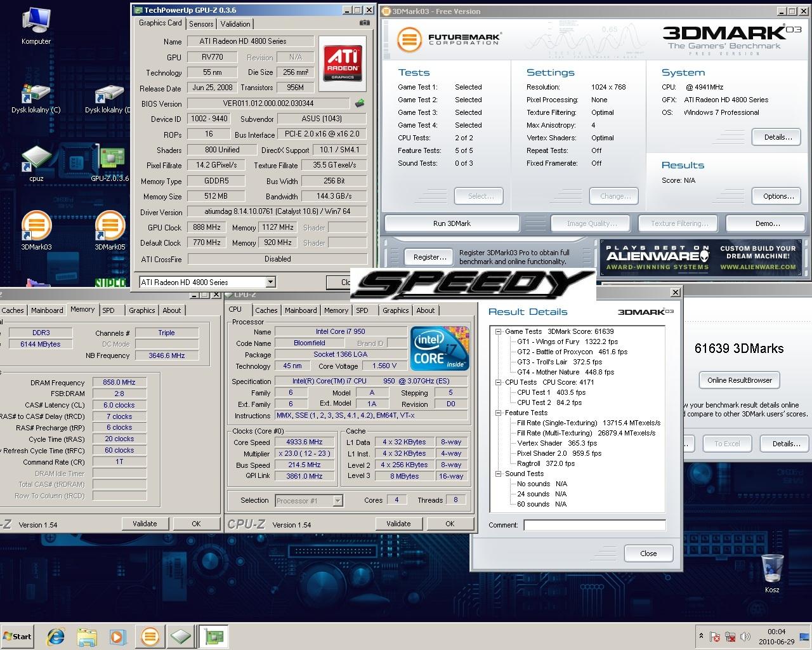This screenshot has height=650, width=812.
Task: Show hidden tray icons arrow
Action: tap(701, 635)
